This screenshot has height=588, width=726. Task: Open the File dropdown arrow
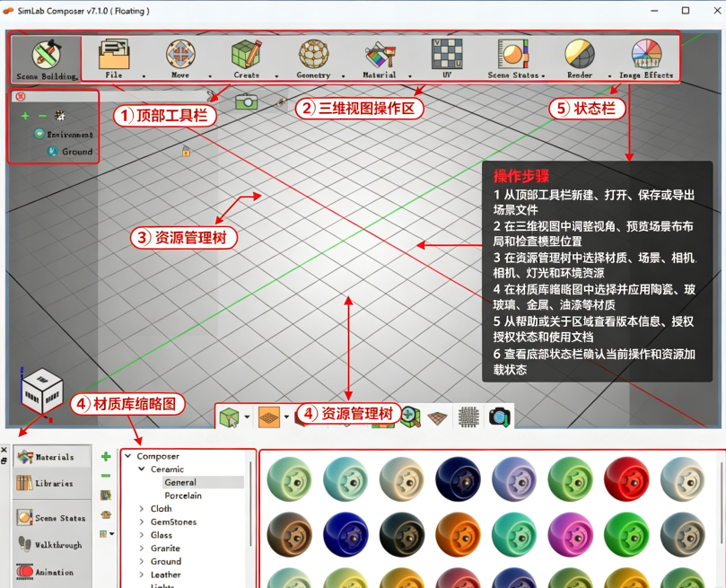tap(144, 76)
